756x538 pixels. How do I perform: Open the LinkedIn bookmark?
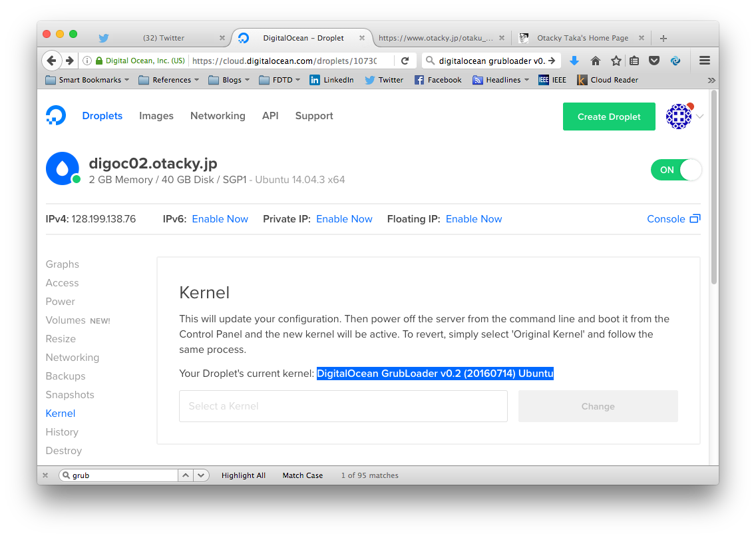point(331,80)
